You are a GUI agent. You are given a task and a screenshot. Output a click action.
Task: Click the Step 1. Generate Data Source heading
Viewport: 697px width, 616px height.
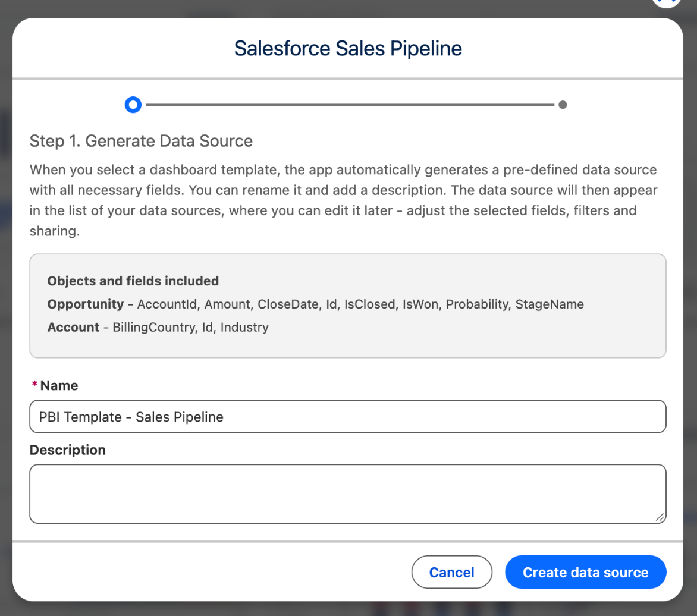pyautogui.click(x=141, y=141)
